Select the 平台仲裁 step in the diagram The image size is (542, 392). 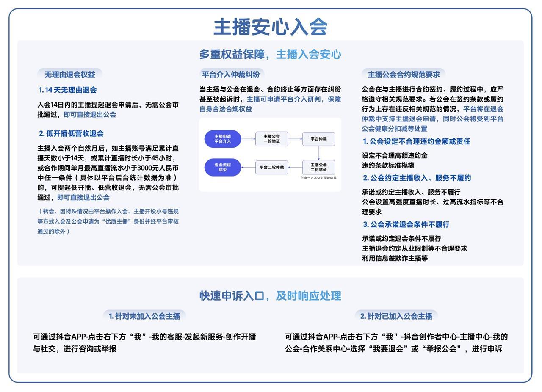pyautogui.click(x=318, y=138)
